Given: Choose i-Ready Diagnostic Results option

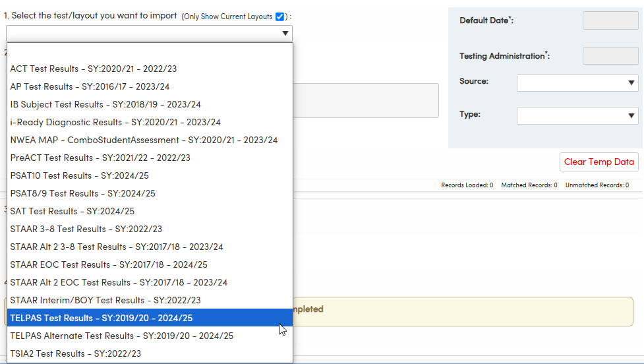Looking at the screenshot, I should pos(150,122).
